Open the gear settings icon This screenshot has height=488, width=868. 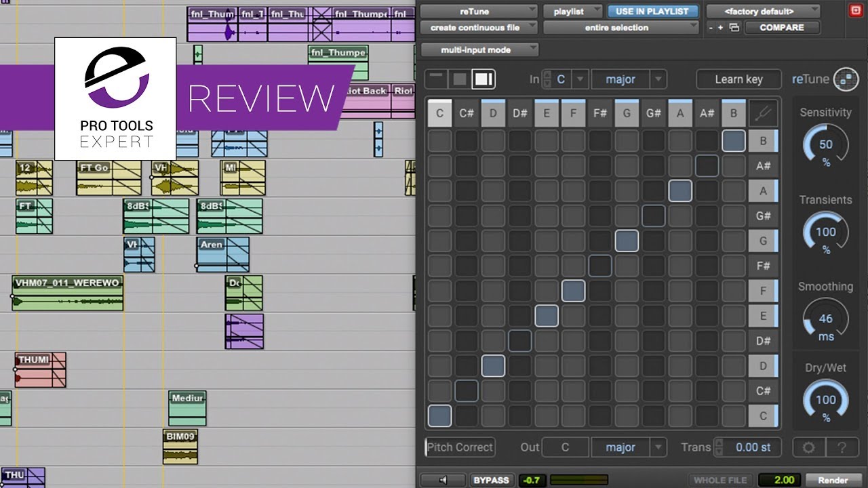[809, 447]
